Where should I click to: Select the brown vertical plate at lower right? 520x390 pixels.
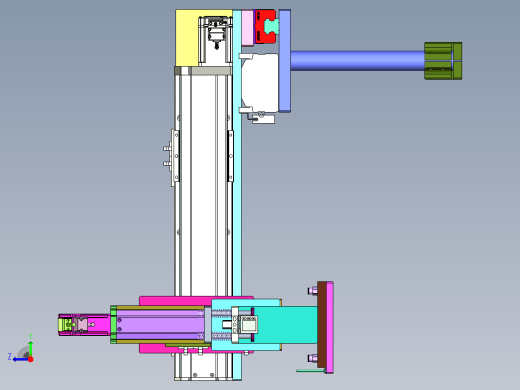click(322, 325)
